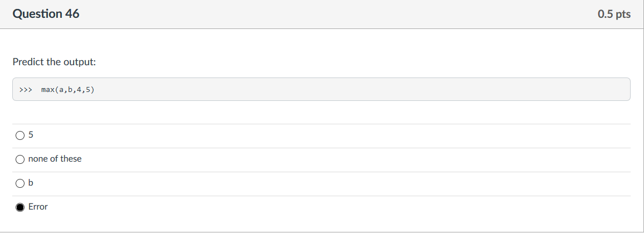The width and height of the screenshot is (644, 233).
Task: Click the max(a,b,4,5) code text
Action: click(68, 90)
